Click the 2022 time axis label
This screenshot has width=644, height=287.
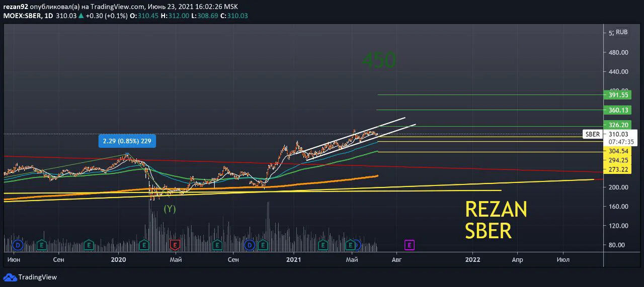[x=472, y=259]
